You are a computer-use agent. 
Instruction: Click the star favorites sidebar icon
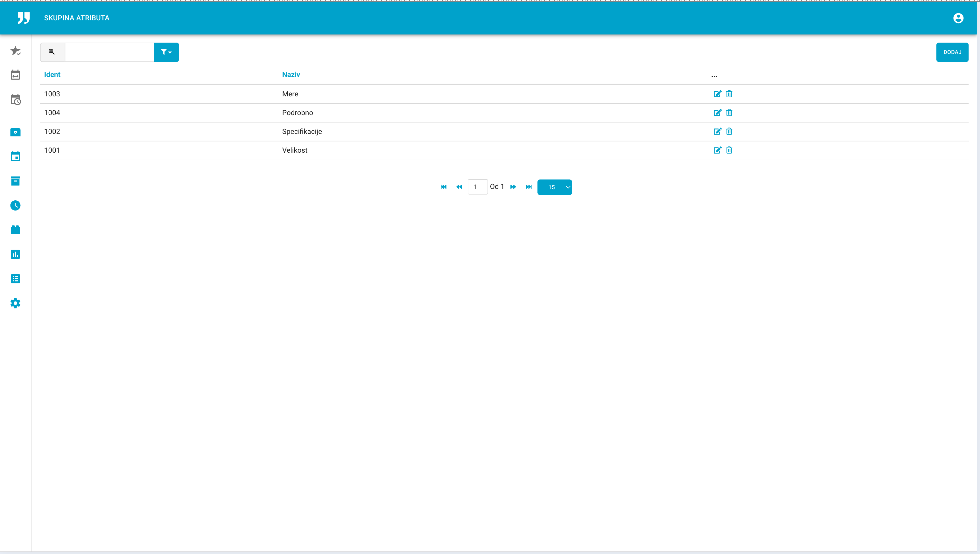point(15,51)
